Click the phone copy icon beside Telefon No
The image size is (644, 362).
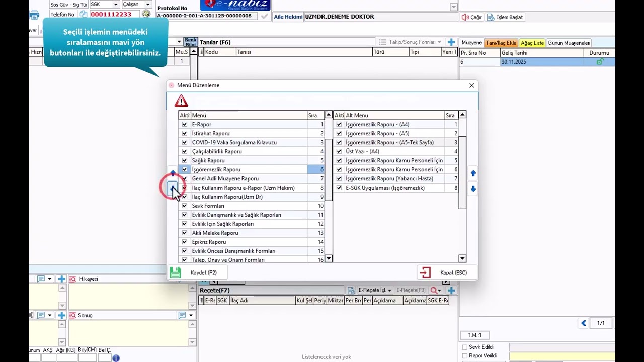coord(84,15)
